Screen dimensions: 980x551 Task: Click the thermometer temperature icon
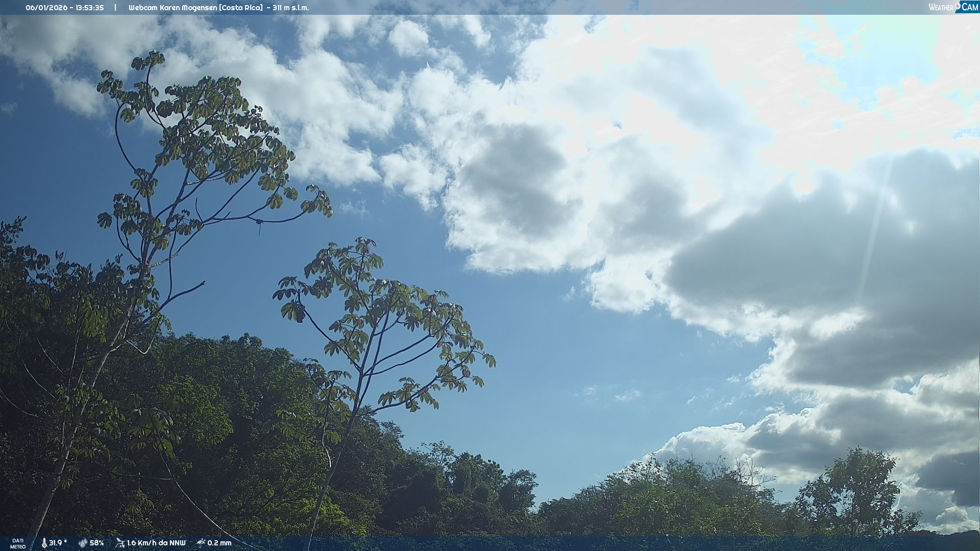coord(44,543)
